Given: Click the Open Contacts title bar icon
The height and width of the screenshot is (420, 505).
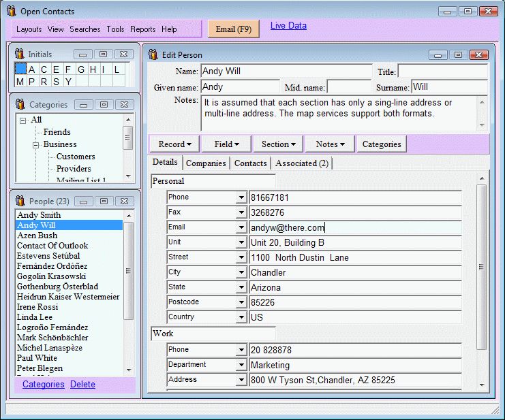Looking at the screenshot, I should (12, 12).
